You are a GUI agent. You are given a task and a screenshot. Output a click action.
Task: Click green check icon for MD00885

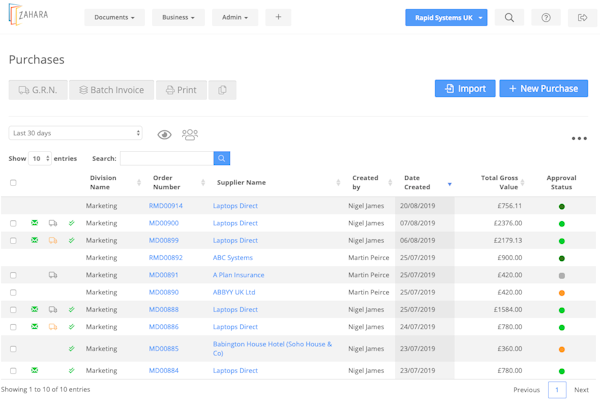(x=72, y=349)
